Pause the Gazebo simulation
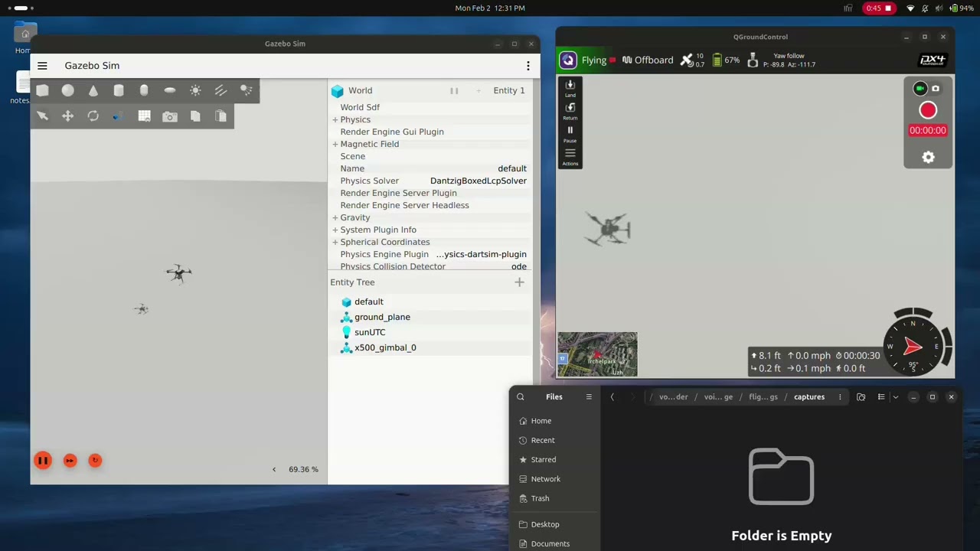 tap(43, 461)
